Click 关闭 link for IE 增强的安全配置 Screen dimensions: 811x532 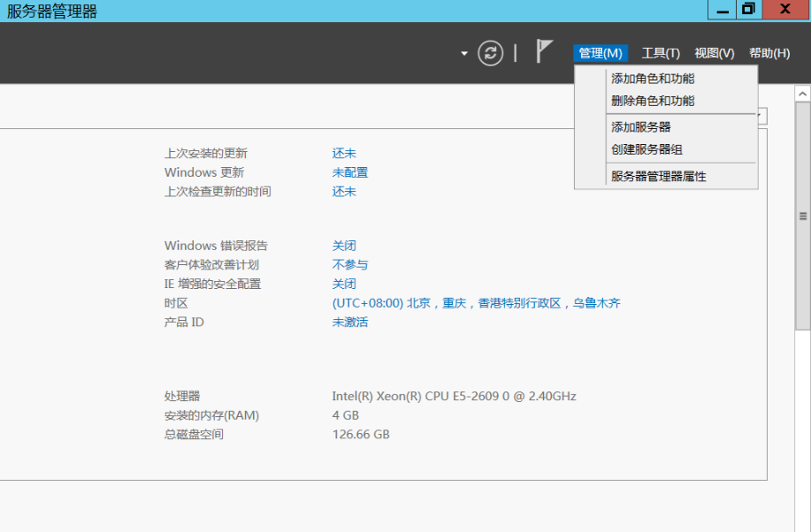tap(344, 284)
